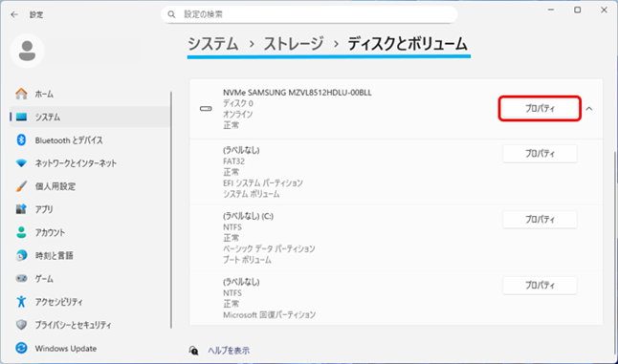Click the Network wifi icon in the sidebar
This screenshot has width=618, height=364.
(x=21, y=163)
